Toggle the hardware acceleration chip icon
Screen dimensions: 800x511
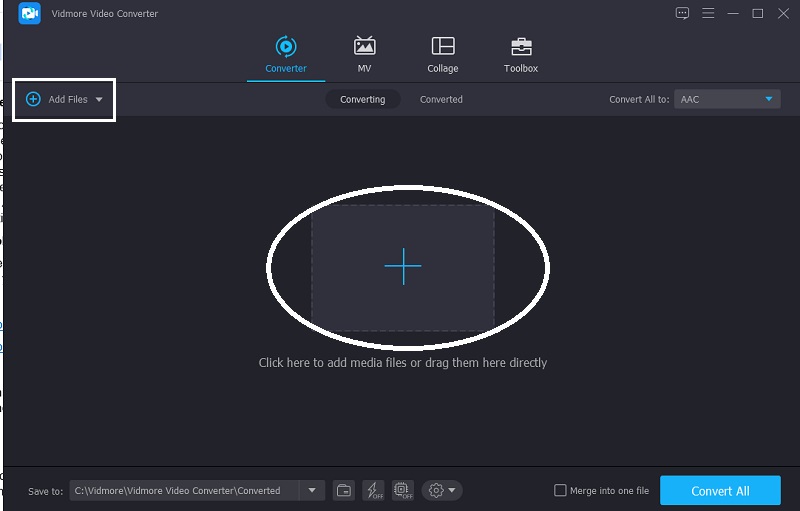click(402, 490)
